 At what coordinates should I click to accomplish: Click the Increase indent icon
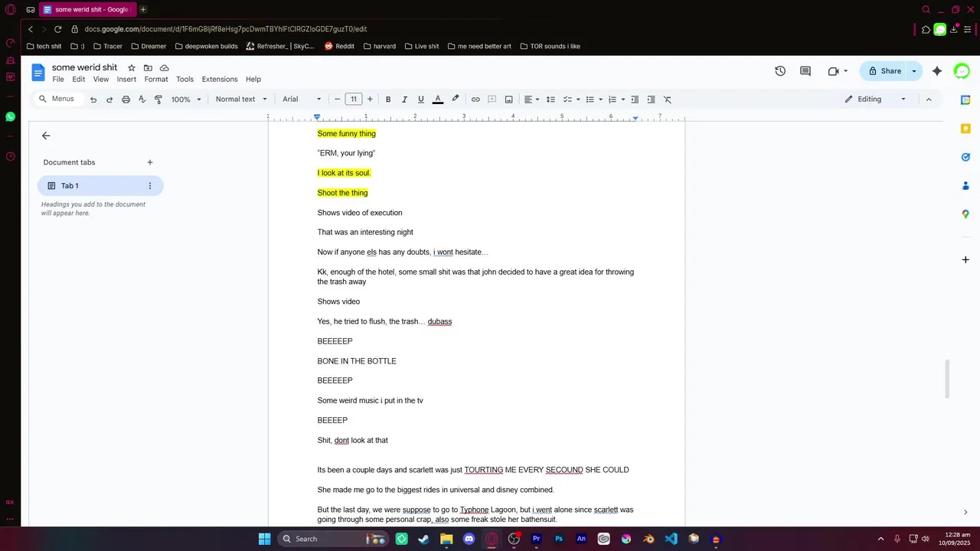(x=651, y=99)
